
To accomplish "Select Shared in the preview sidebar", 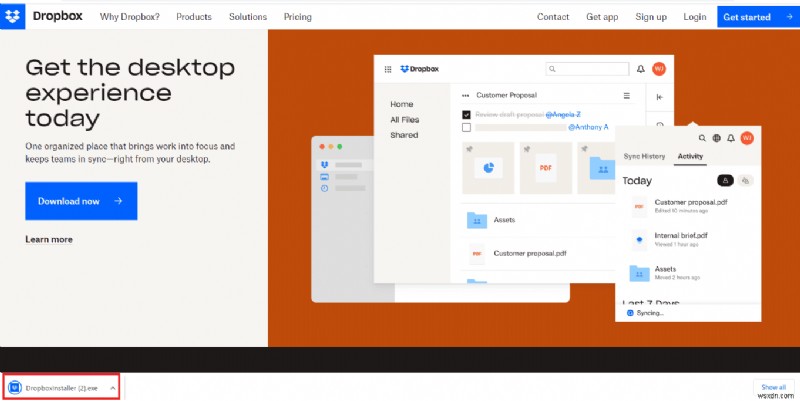I will pos(404,135).
